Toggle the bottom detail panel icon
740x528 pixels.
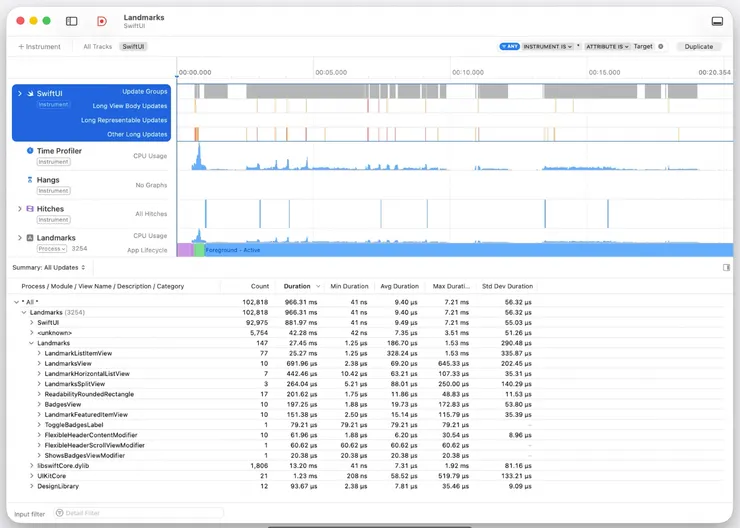click(x=717, y=21)
